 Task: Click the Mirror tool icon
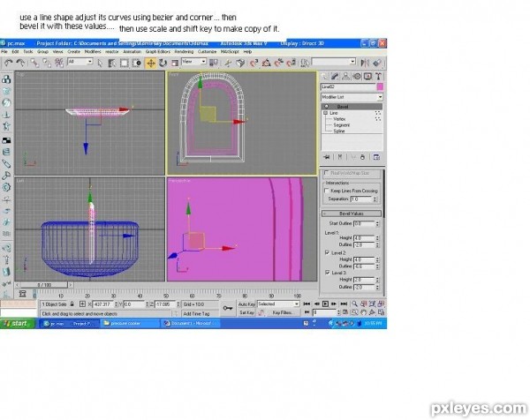pos(365,63)
